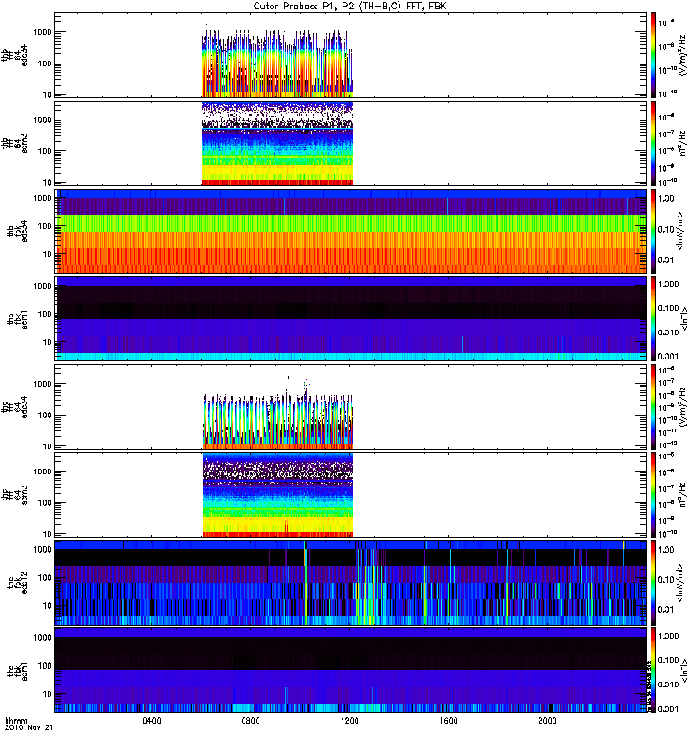
Task: Click the color bar of the thb fff edc34 panel
Action: [x=653, y=55]
